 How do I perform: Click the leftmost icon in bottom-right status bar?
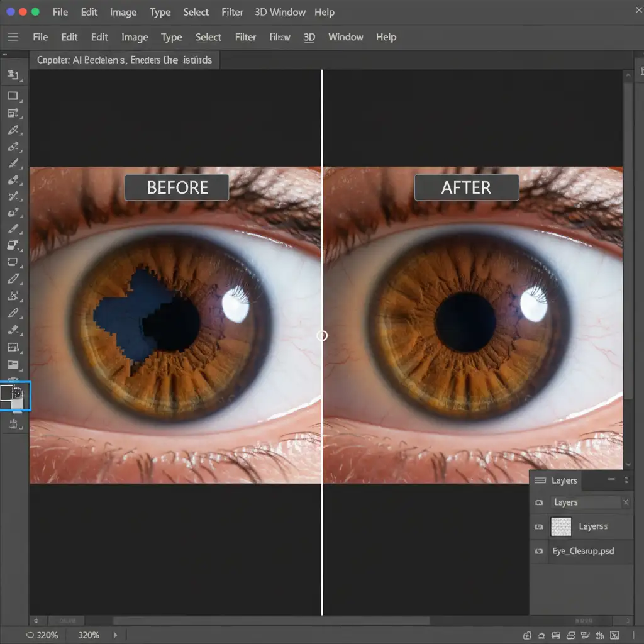pos(528,635)
